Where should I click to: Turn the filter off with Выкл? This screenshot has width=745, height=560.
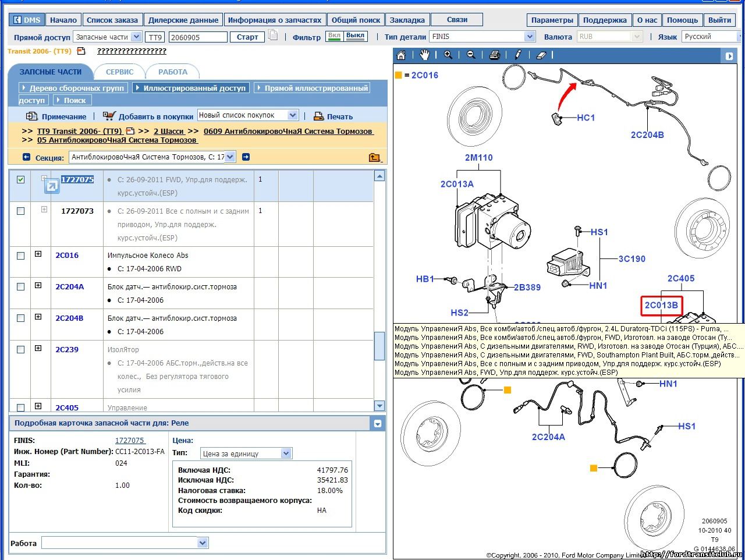point(355,36)
